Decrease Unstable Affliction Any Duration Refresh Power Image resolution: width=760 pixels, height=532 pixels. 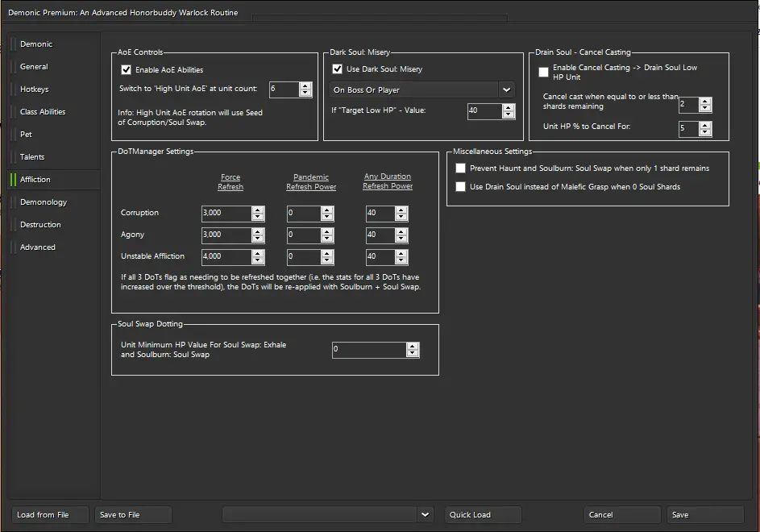click(401, 260)
